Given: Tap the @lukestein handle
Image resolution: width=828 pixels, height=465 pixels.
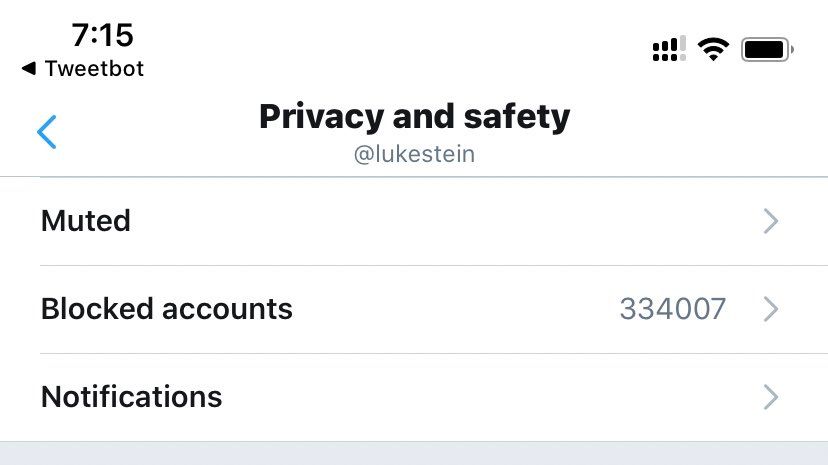Looking at the screenshot, I should coord(414,156).
